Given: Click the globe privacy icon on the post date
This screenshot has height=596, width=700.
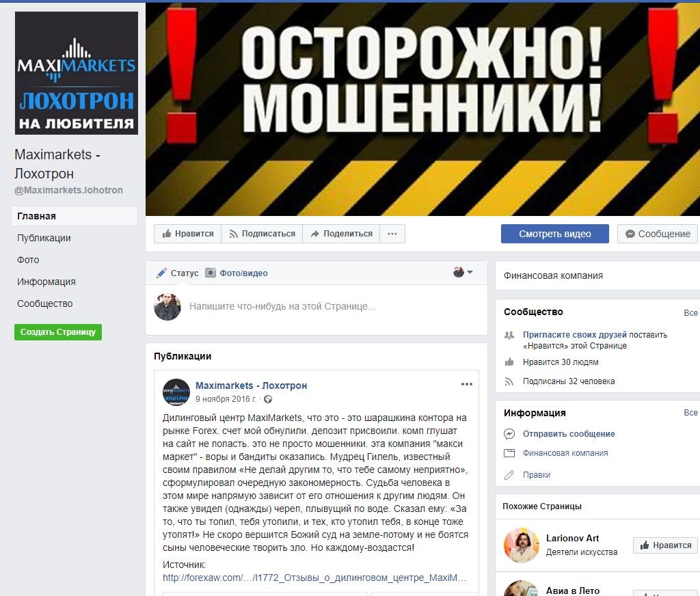Looking at the screenshot, I should [x=268, y=399].
